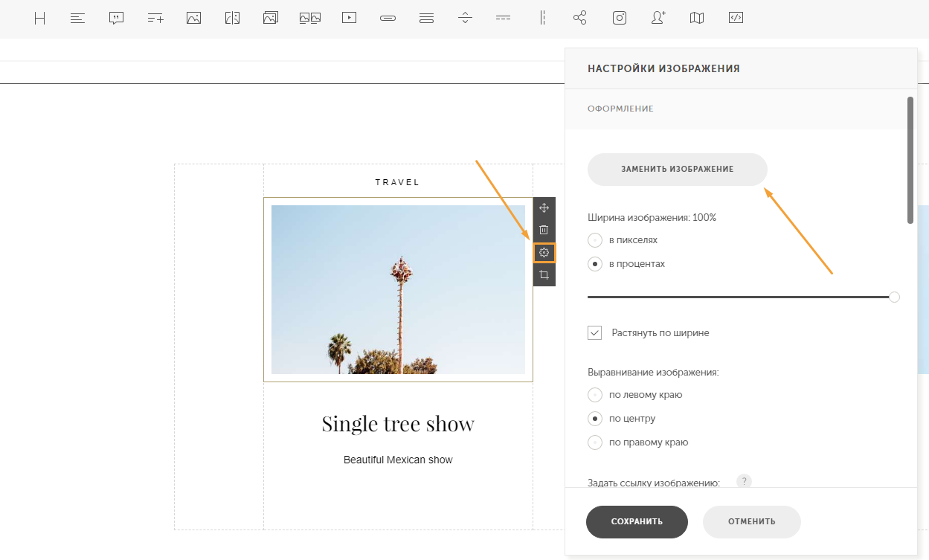Open image settings gear icon
929x560 pixels.
pyautogui.click(x=544, y=253)
